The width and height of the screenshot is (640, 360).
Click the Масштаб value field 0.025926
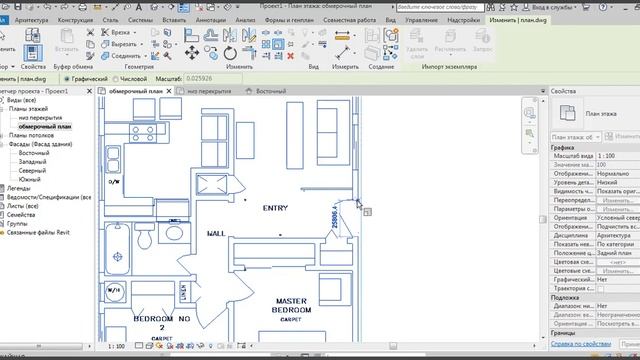[x=213, y=78]
